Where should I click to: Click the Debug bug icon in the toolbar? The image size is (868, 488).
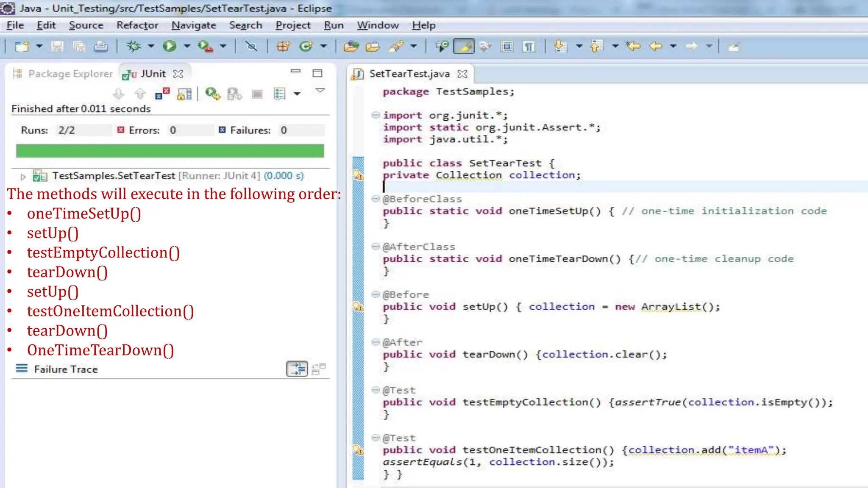[x=134, y=46]
